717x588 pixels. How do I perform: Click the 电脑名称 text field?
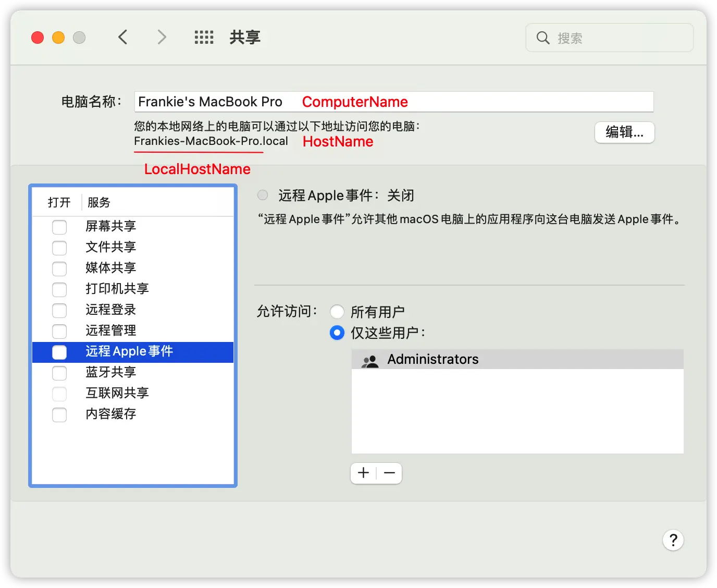click(394, 102)
